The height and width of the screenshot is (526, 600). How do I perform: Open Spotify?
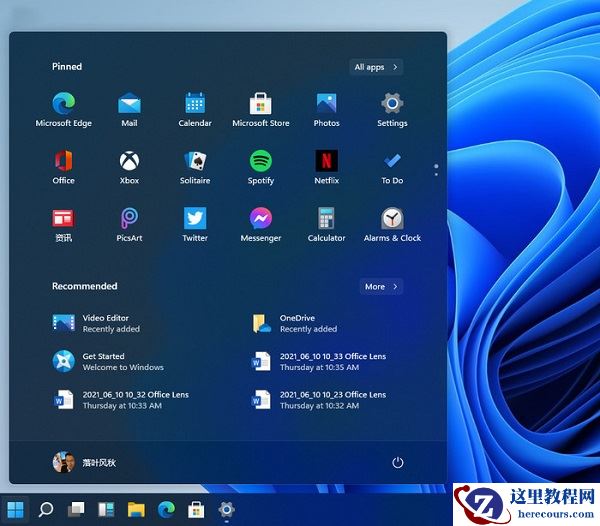(261, 167)
